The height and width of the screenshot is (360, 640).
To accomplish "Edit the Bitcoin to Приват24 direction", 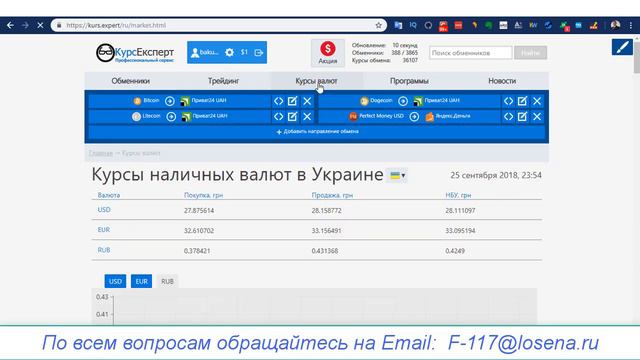I will (x=292, y=101).
